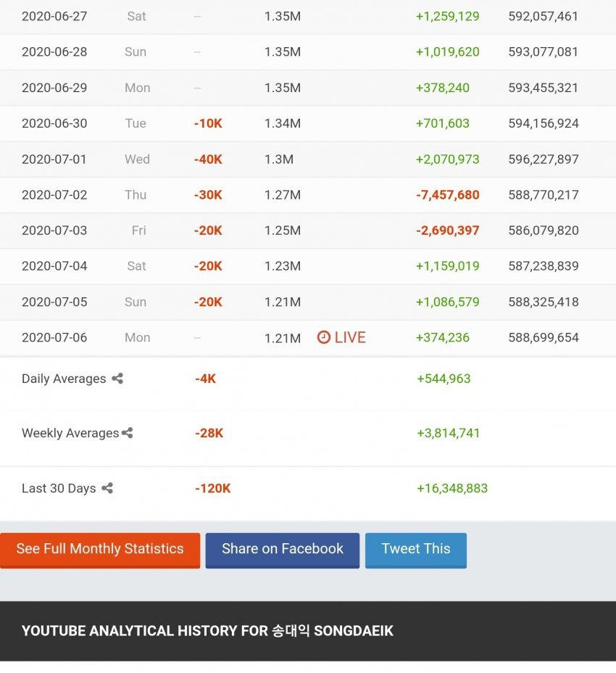Select the 2020-06-27 date cell
This screenshot has width=616, height=673.
(x=54, y=16)
